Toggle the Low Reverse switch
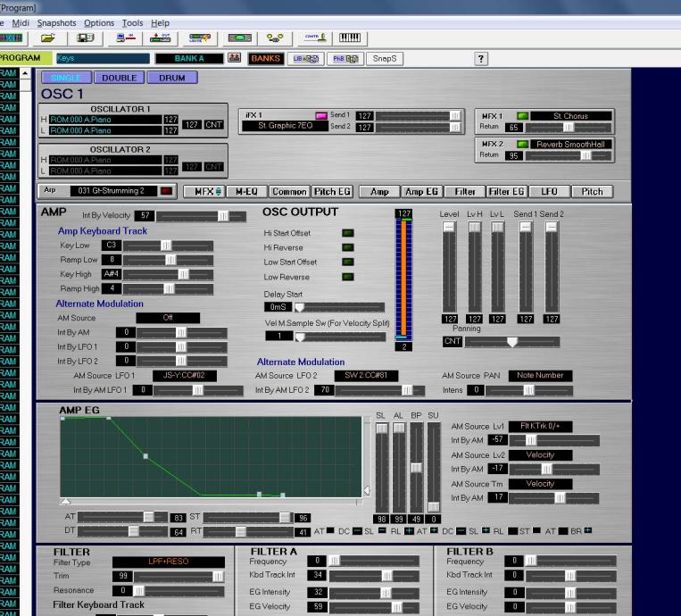681x616 pixels. click(x=347, y=277)
